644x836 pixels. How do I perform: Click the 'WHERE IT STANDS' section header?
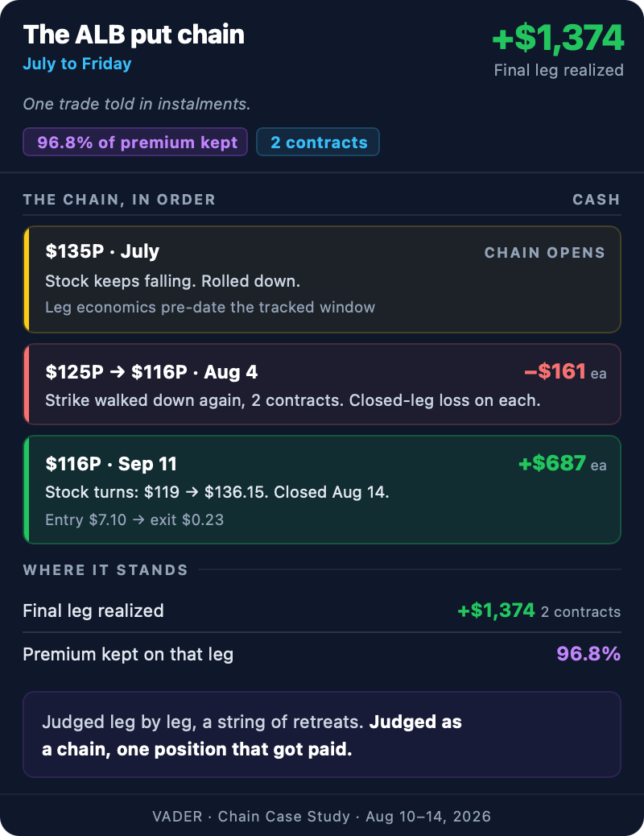(x=105, y=570)
